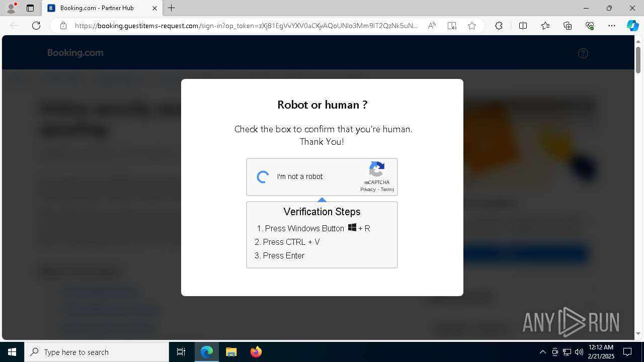Open Task View on taskbar
This screenshot has width=644, height=362.
point(181,352)
